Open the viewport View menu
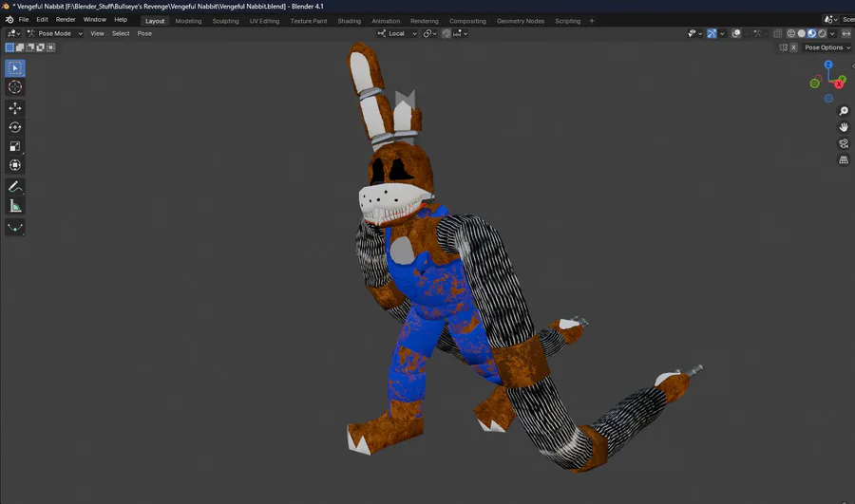Screen dimensions: 855x504 (x=97, y=34)
